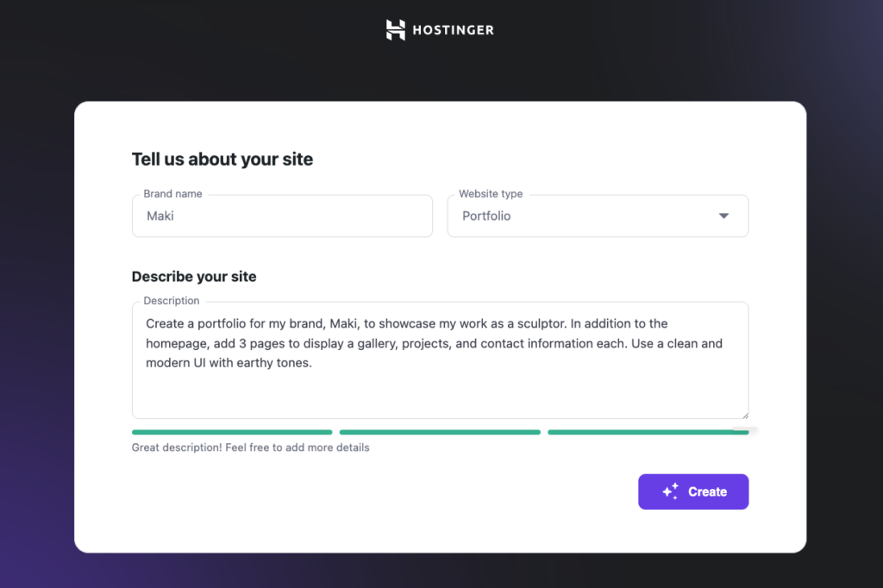The image size is (883, 588).
Task: Select the Describe your site heading
Action: tap(193, 277)
